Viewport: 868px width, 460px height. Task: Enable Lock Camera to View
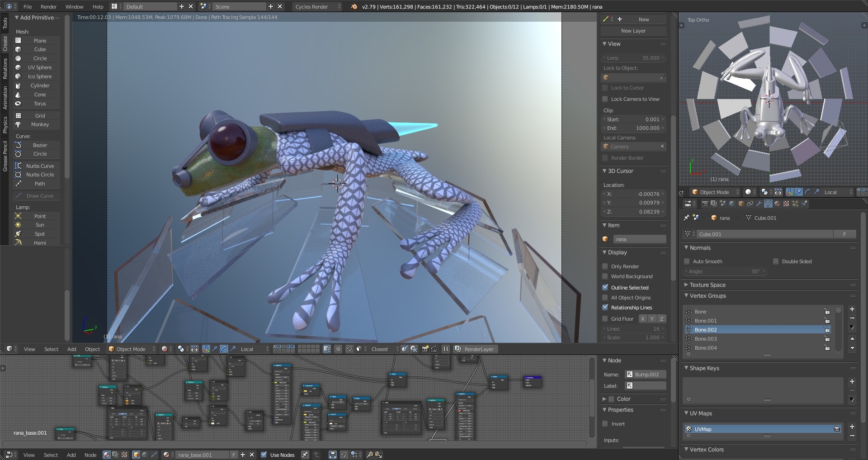coord(605,99)
